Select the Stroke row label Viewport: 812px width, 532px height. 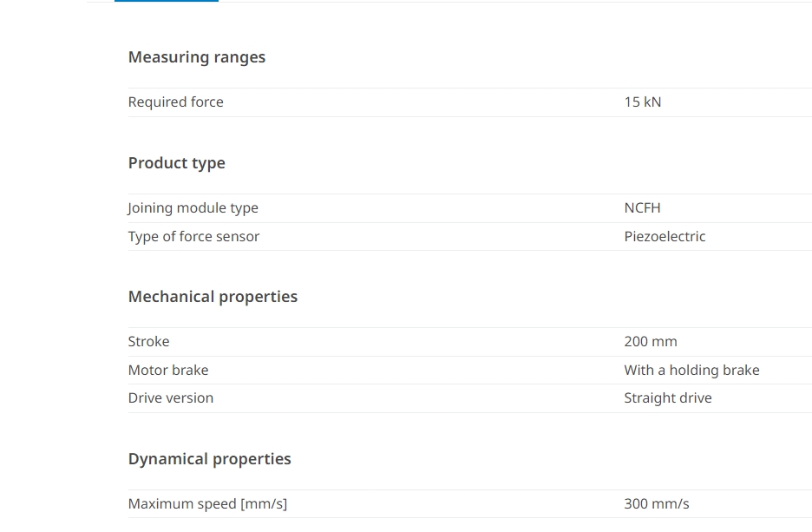[x=148, y=341]
